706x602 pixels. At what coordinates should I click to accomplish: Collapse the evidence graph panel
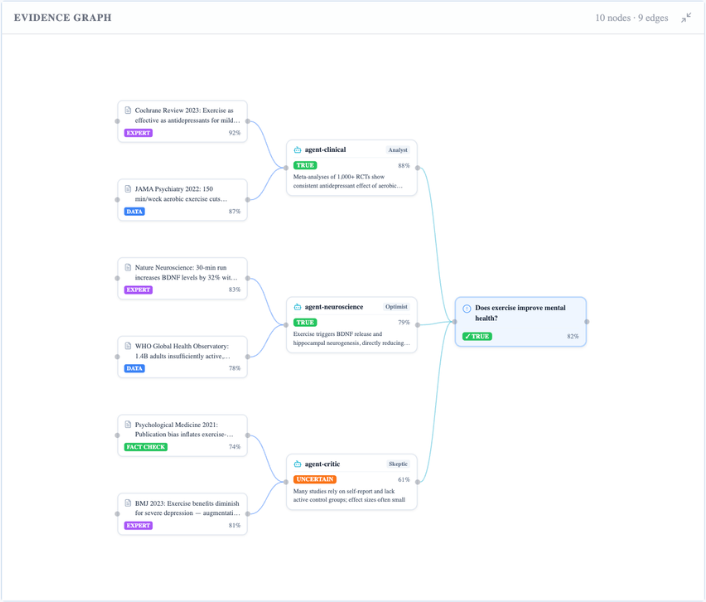(686, 18)
